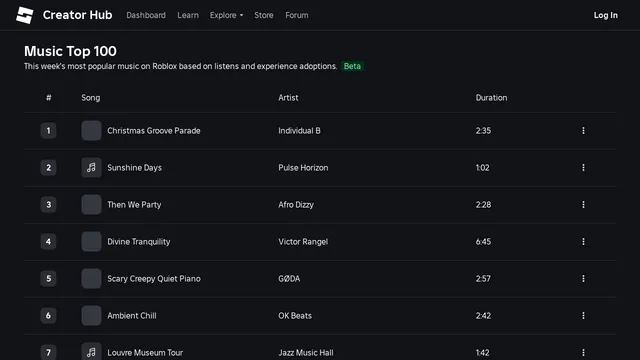640x360 pixels.
Task: Click the Christmas Groove Parade album thumbnail
Action: pos(91,131)
